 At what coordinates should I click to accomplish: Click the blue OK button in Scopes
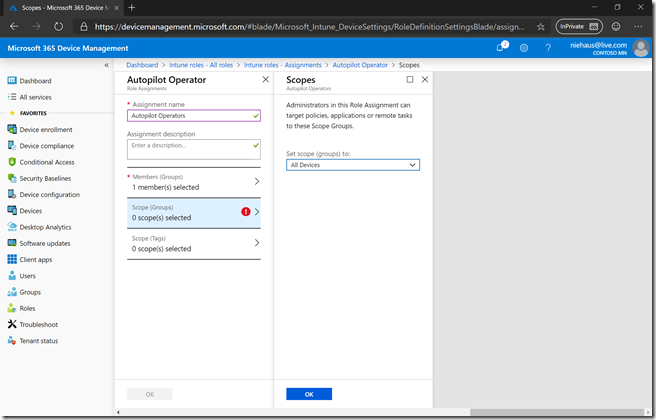tap(308, 394)
